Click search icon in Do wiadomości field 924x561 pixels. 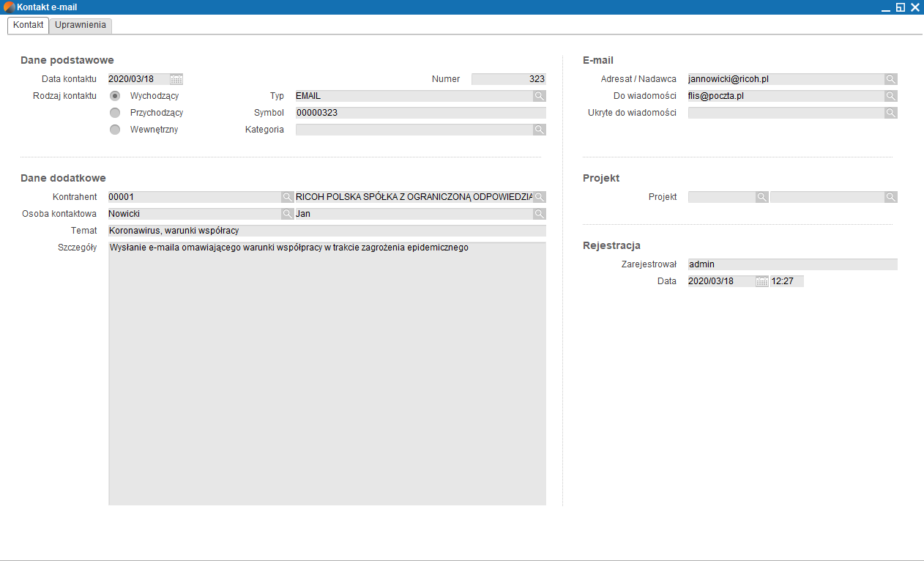coord(890,96)
